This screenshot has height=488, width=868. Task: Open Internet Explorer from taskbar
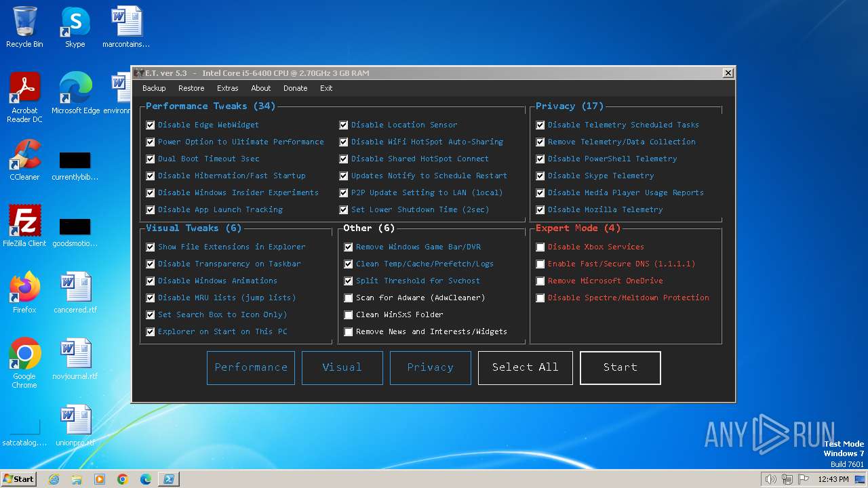(54, 479)
